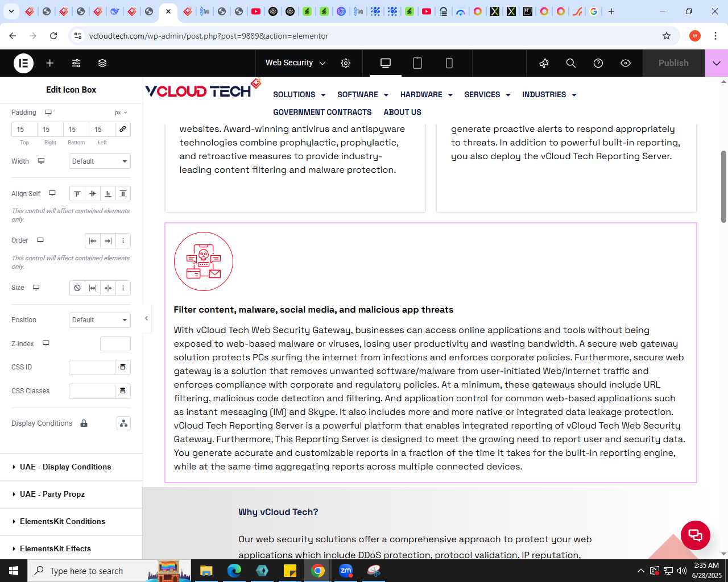Choose custom Size option
Viewport: 728px width, 582px height.
[123, 288]
